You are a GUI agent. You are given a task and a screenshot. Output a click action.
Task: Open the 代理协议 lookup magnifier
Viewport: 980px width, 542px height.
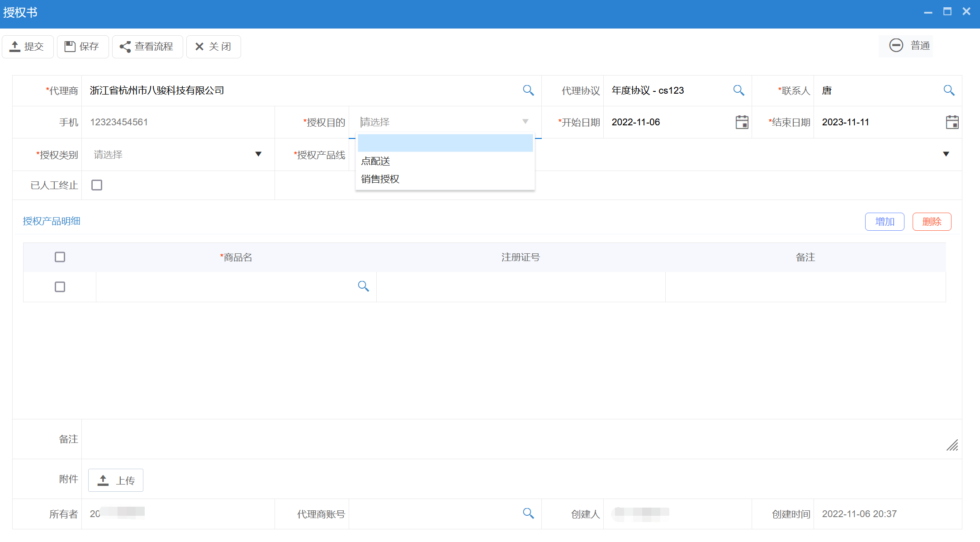coord(738,90)
